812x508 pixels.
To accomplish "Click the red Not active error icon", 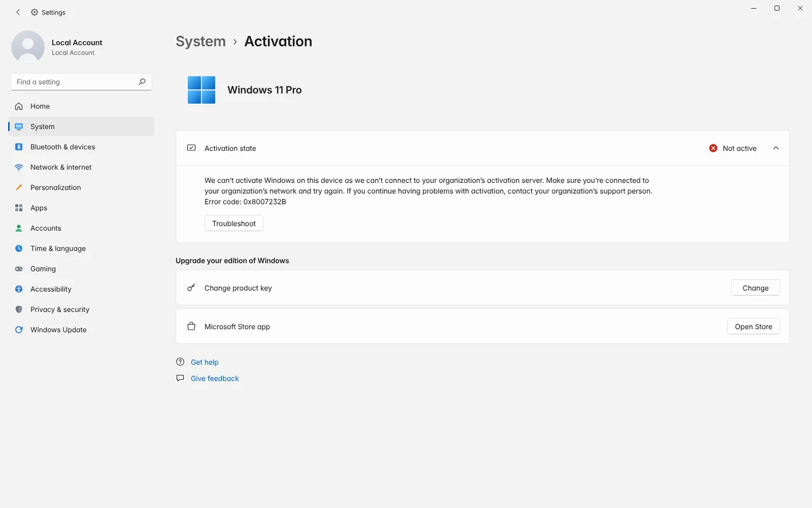I will coord(713,148).
